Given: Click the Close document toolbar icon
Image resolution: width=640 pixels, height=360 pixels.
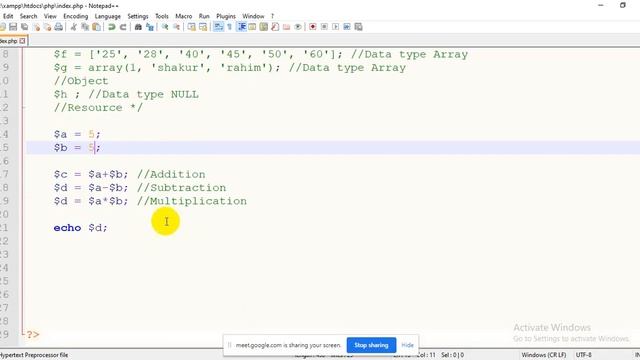Looking at the screenshot, I should click(37, 27).
